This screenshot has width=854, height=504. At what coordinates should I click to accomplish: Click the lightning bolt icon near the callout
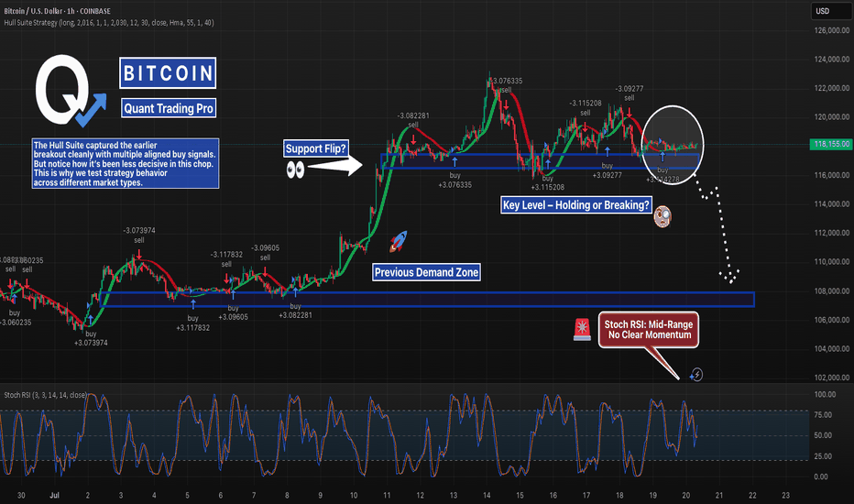click(x=696, y=374)
